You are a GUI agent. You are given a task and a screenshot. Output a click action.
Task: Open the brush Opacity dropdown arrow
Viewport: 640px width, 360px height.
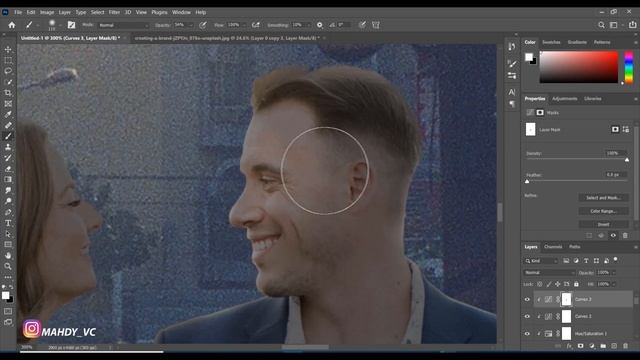pos(191,25)
